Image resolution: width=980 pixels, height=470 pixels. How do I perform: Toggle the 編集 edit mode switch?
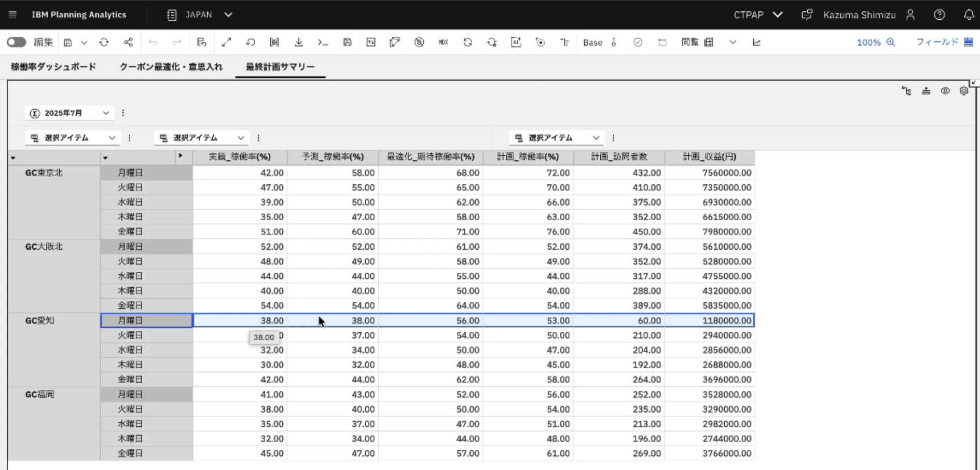point(17,42)
